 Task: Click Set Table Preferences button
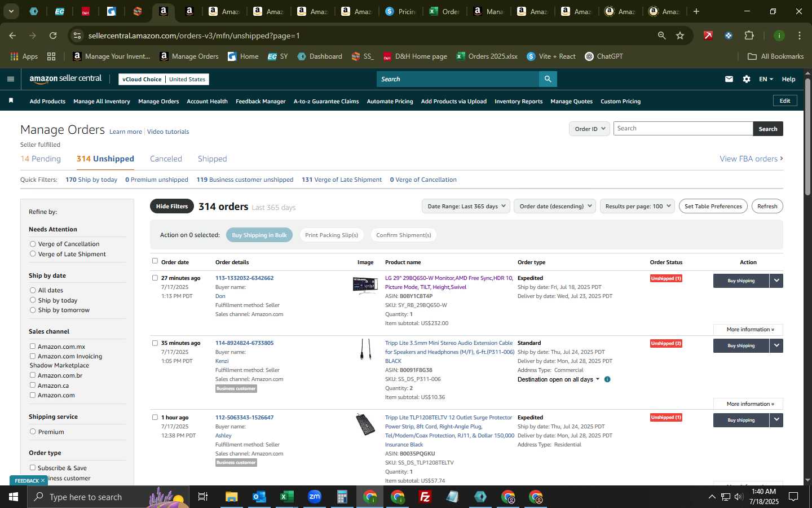tap(713, 206)
